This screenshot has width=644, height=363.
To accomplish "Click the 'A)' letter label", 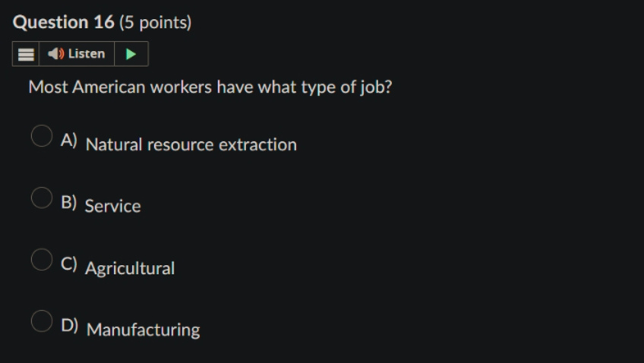I will [69, 140].
